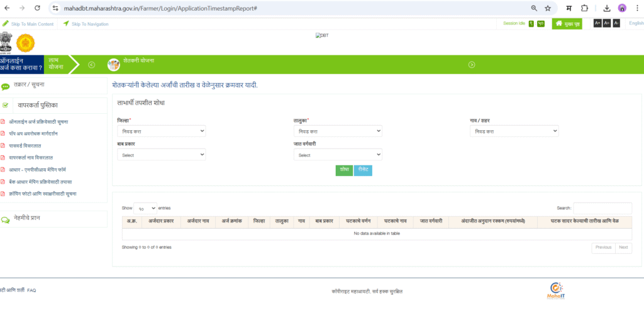Viewport: 644px width, 325px height.
Task: Click inside the table Search field
Action: click(602, 208)
